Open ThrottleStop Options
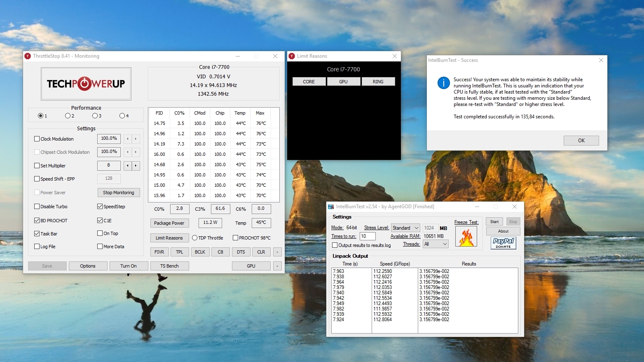644x362 pixels. click(88, 266)
